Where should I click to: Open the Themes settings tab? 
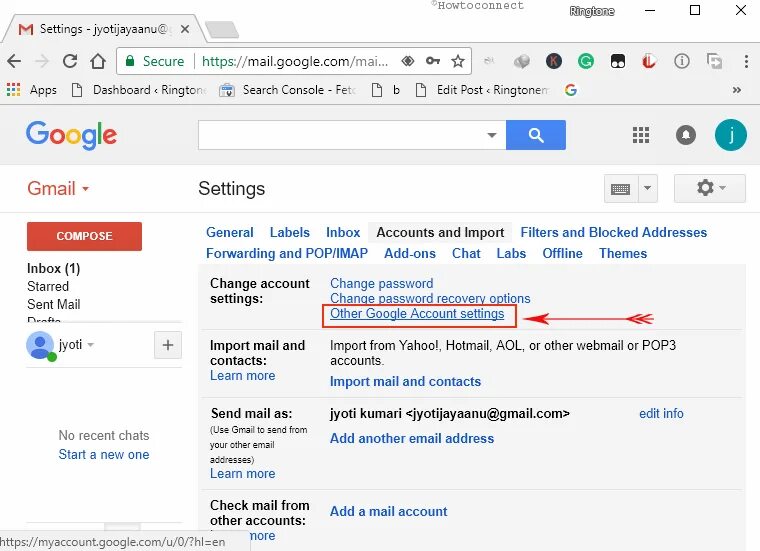pyautogui.click(x=623, y=253)
